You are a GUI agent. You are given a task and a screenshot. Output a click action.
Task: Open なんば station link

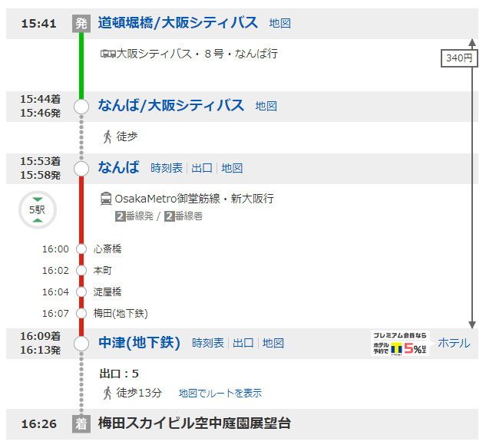(119, 167)
